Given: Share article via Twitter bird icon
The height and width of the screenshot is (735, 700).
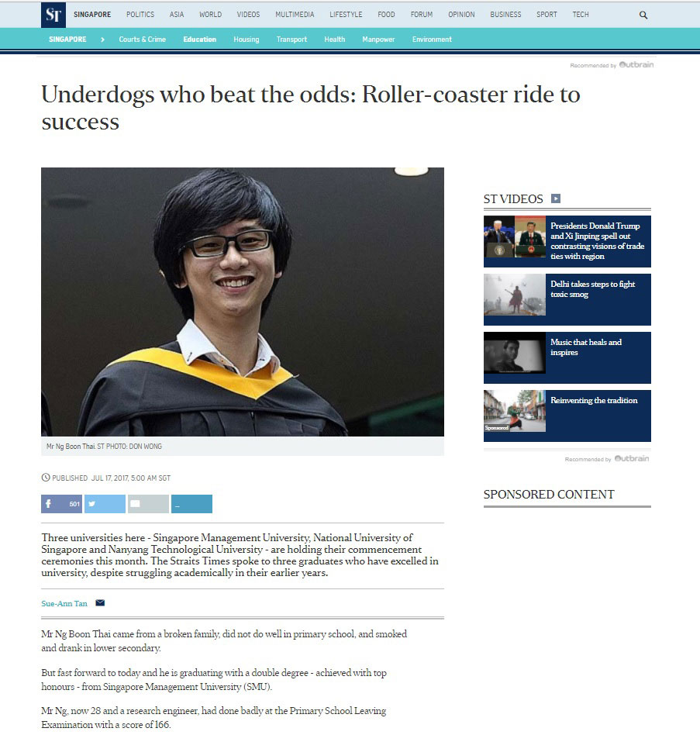Looking at the screenshot, I should click(105, 504).
